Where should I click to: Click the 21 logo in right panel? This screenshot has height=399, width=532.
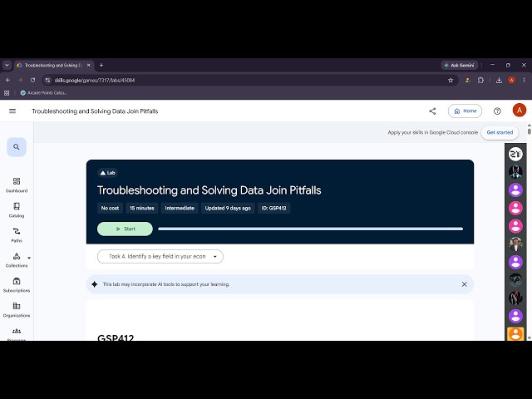click(515, 154)
